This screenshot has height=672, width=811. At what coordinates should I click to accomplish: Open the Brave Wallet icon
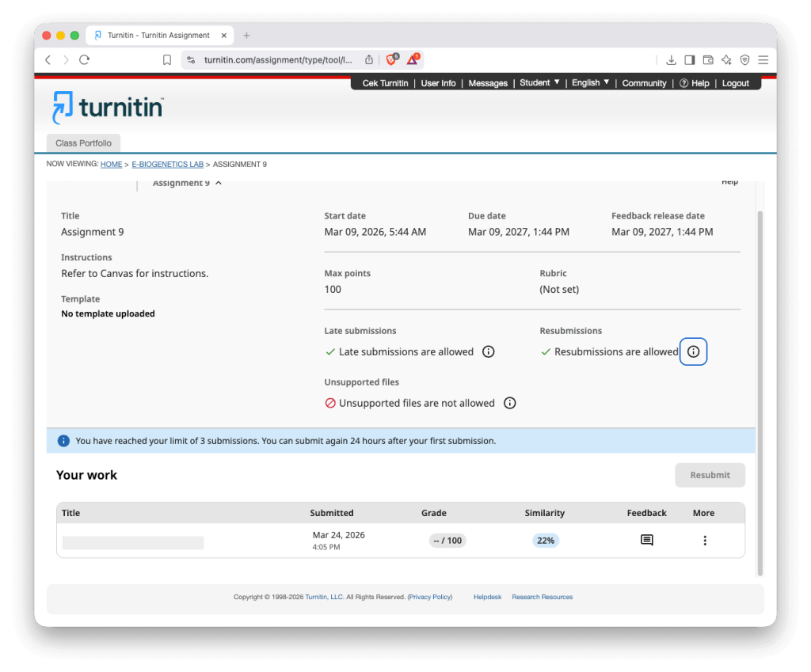pos(708,60)
